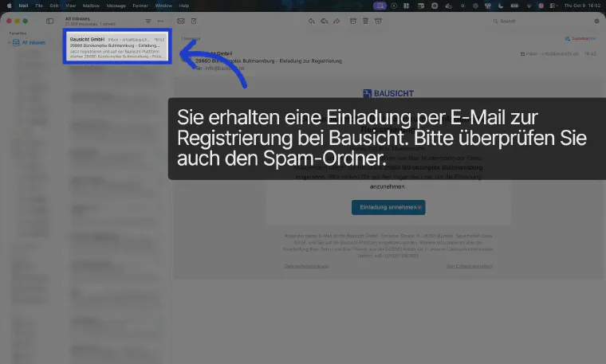Toggle the Mail sidebar icon
Image resolution: width=606 pixels, height=364 pixels.
50,22
